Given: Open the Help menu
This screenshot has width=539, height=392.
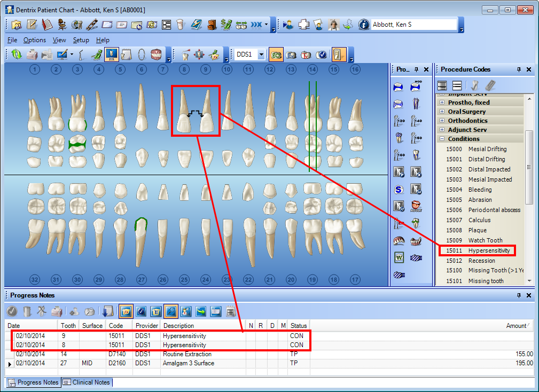Looking at the screenshot, I should pyautogui.click(x=103, y=40).
